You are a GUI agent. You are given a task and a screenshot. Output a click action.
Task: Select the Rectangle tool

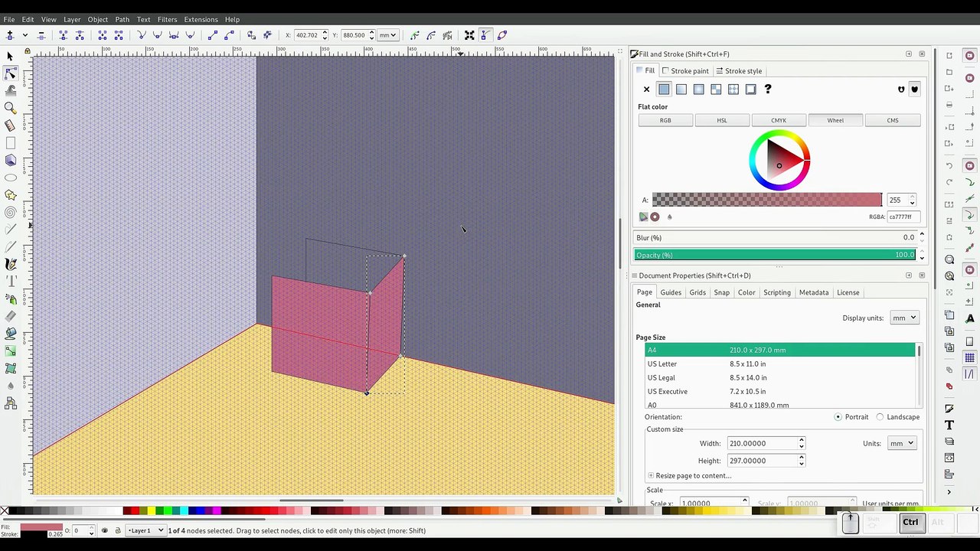coord(10,143)
